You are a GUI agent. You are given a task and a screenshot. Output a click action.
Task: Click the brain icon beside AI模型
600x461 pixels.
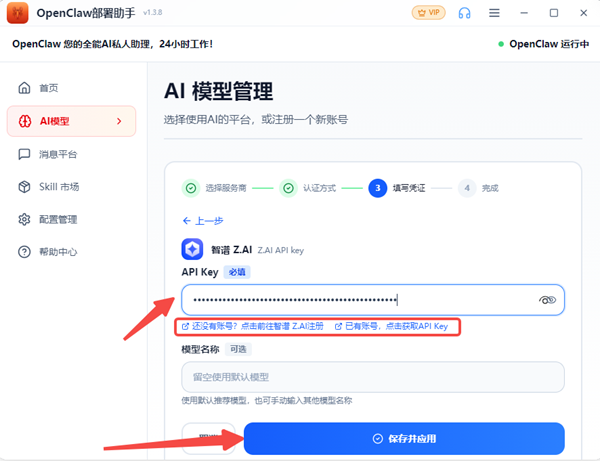25,121
